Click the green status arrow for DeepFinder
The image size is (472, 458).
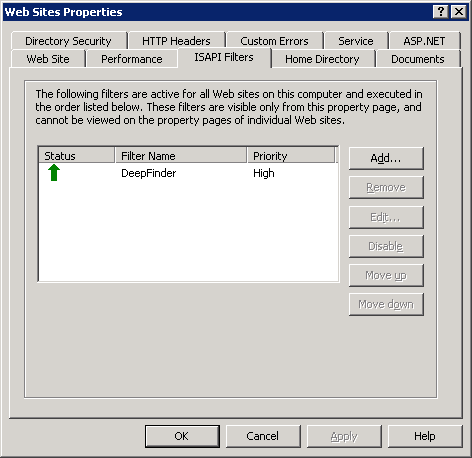click(x=54, y=173)
